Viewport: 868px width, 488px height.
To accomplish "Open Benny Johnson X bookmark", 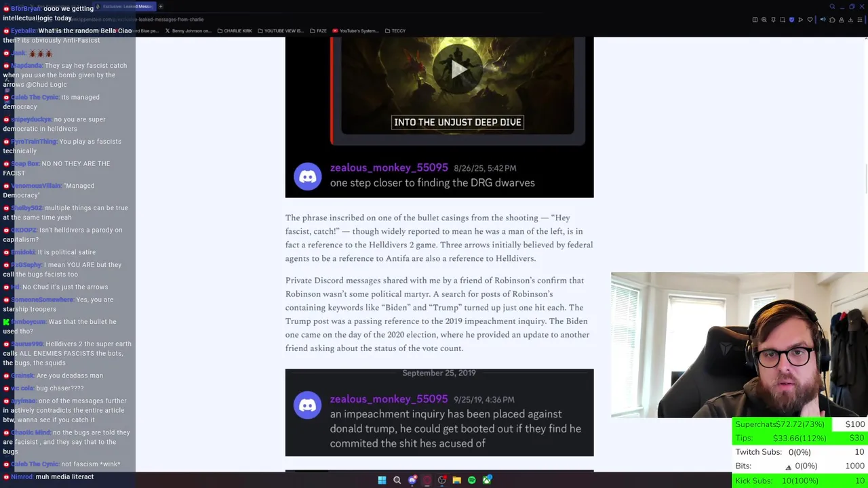I will [x=188, y=30].
